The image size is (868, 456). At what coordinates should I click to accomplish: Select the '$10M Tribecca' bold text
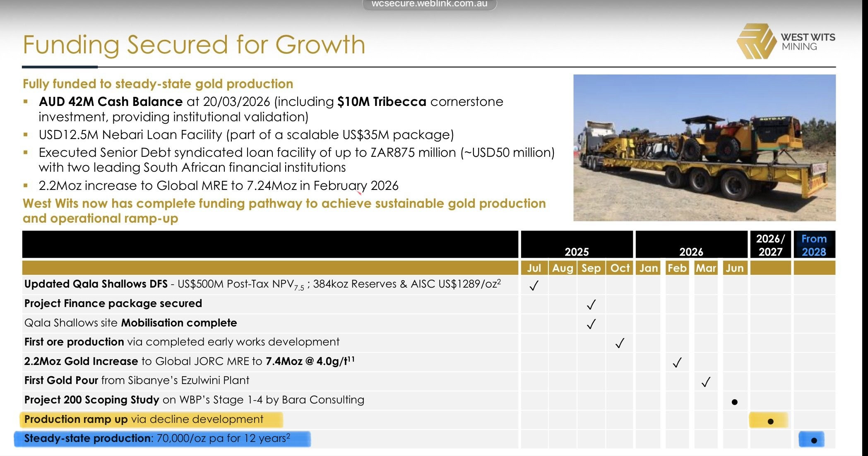click(x=382, y=102)
